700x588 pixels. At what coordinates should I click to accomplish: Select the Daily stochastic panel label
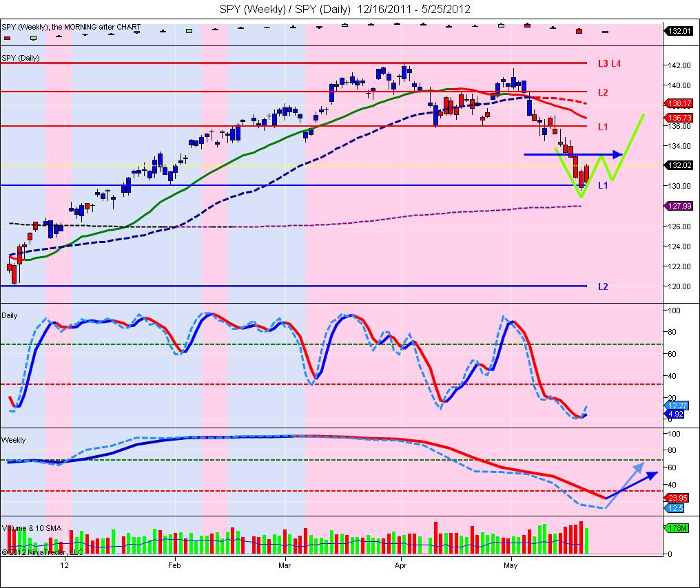(x=10, y=315)
